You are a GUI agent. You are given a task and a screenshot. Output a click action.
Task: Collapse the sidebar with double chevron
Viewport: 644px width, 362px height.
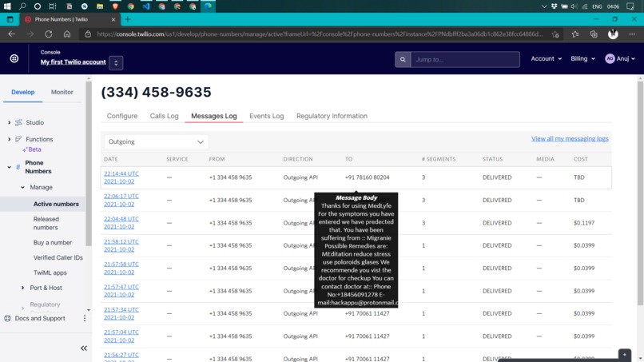[x=84, y=348]
